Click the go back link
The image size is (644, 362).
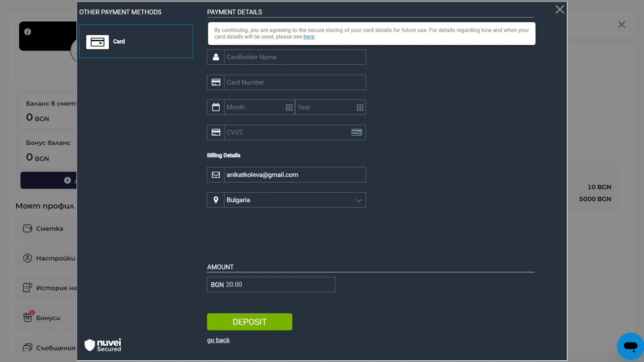coord(218,340)
